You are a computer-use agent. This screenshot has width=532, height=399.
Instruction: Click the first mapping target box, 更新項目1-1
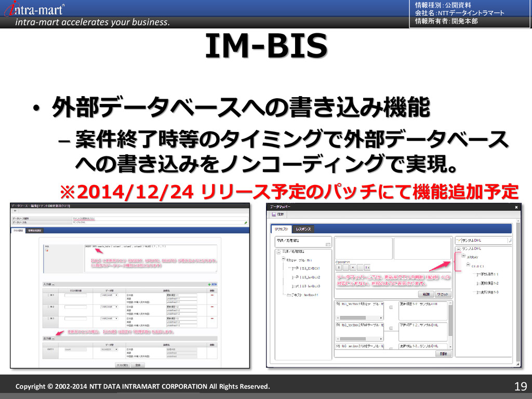423,311
